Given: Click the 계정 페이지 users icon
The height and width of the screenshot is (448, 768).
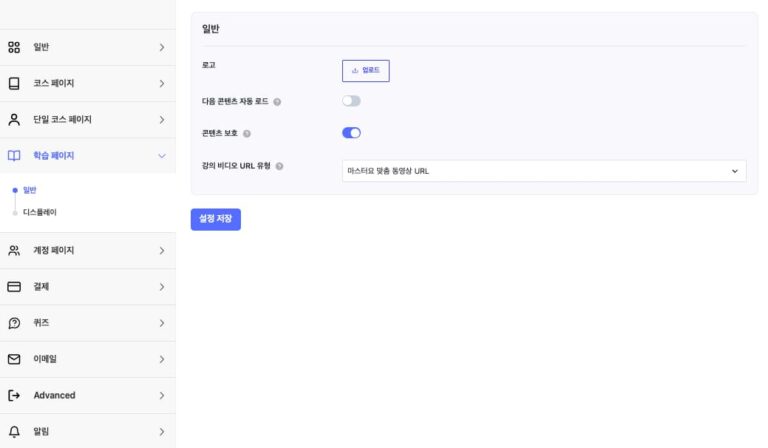Looking at the screenshot, I should 14,250.
